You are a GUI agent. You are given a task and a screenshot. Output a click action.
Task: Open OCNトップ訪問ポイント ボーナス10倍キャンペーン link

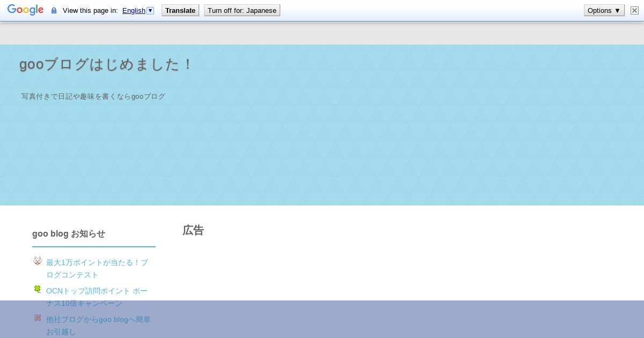coord(97,297)
